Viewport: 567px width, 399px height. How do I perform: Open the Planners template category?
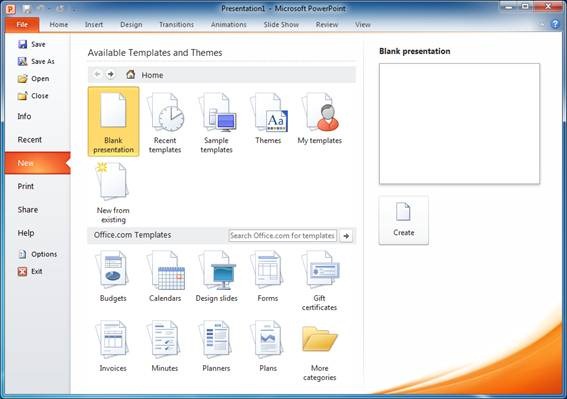[216, 346]
